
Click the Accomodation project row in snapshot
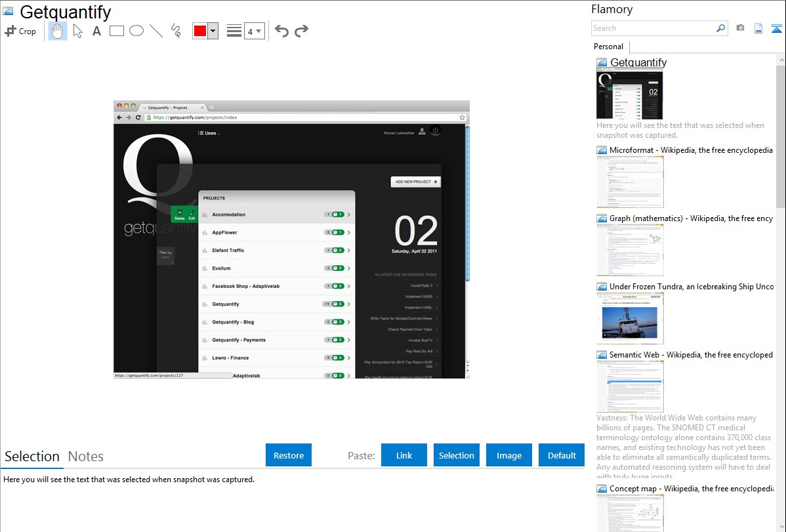(277, 215)
